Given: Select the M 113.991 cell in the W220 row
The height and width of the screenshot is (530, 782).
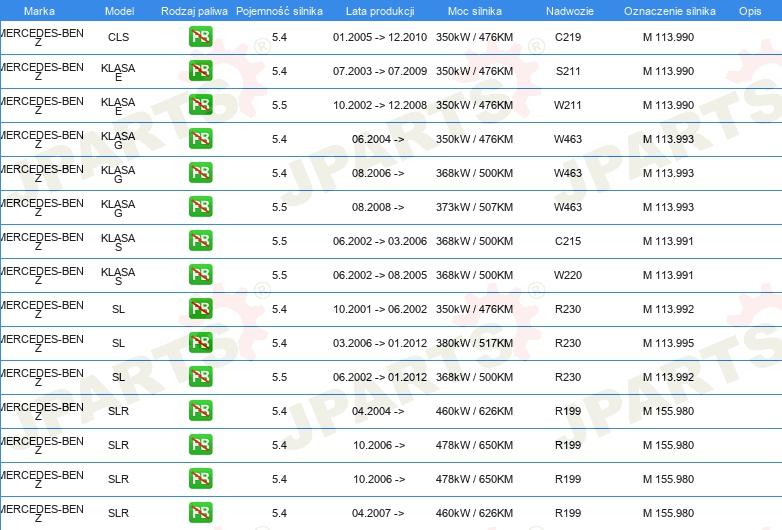Looking at the screenshot, I should click(668, 275).
